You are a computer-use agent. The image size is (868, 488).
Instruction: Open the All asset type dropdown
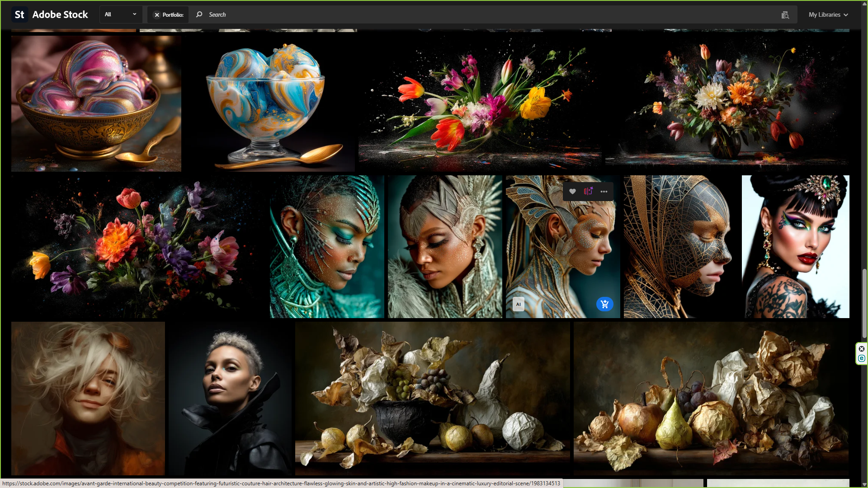point(120,14)
